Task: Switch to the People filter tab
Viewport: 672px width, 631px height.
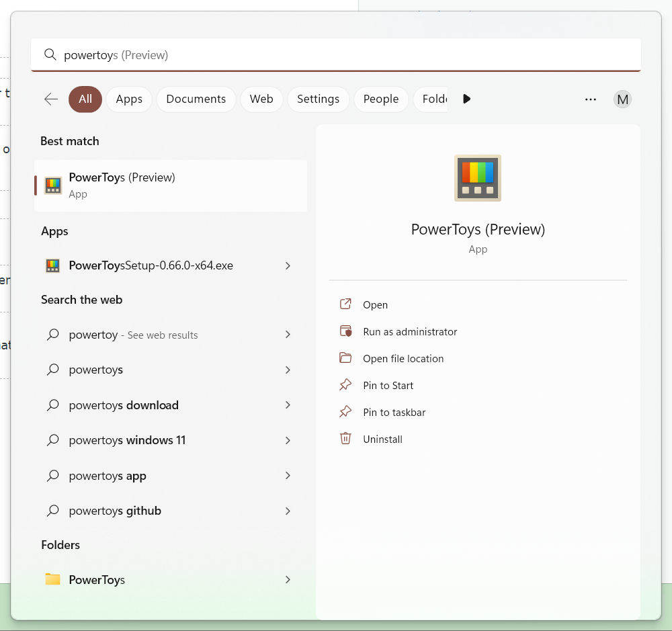Action: tap(381, 99)
